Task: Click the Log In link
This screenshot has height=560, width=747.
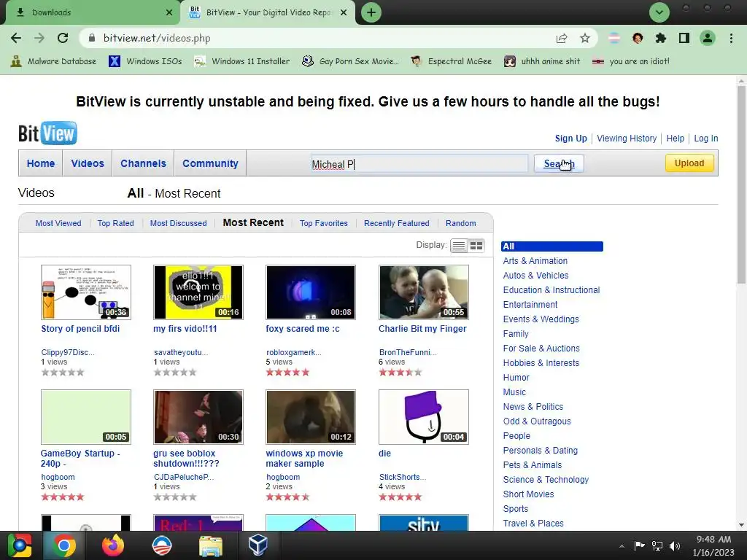Action: tap(705, 138)
